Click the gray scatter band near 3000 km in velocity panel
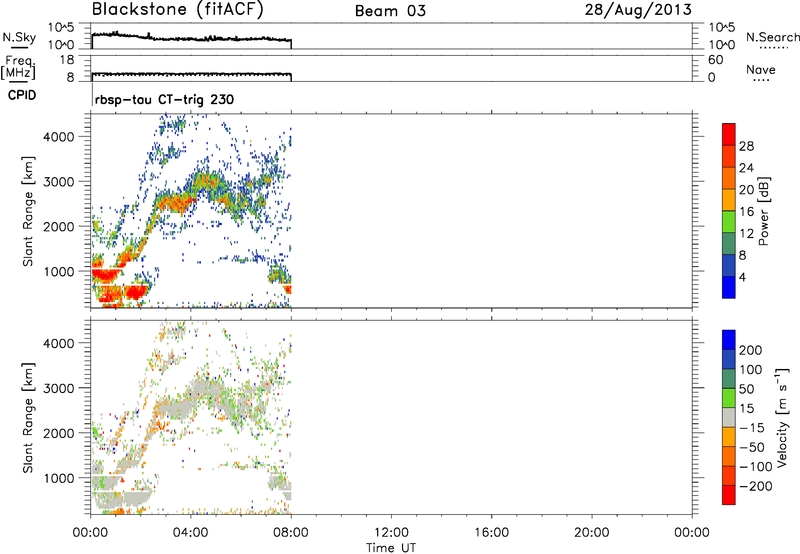This screenshot has width=800, height=554. click(207, 386)
